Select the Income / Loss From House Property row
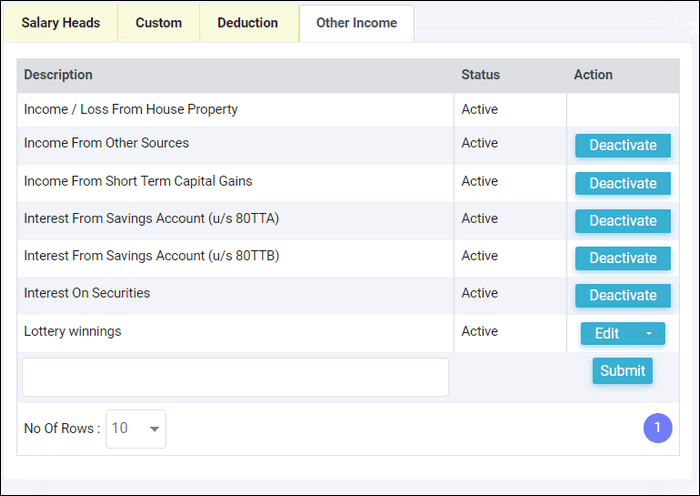Viewport: 700px width, 496px height. point(131,109)
